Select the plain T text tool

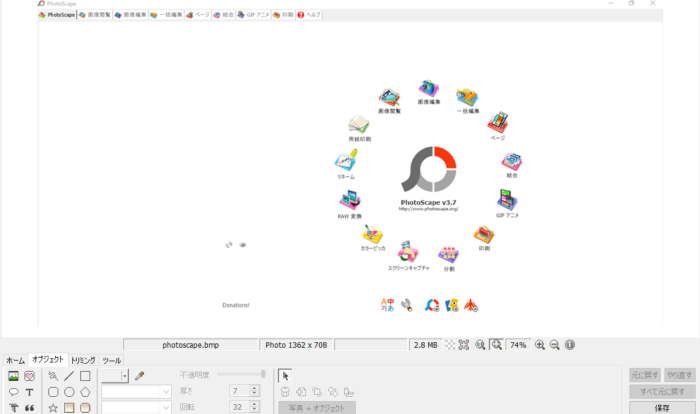(x=29, y=392)
